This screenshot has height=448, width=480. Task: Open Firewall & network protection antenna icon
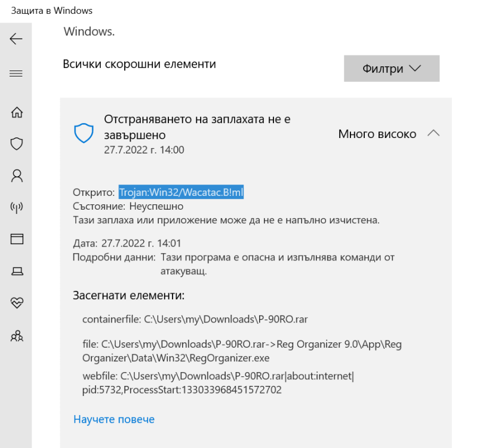click(17, 207)
